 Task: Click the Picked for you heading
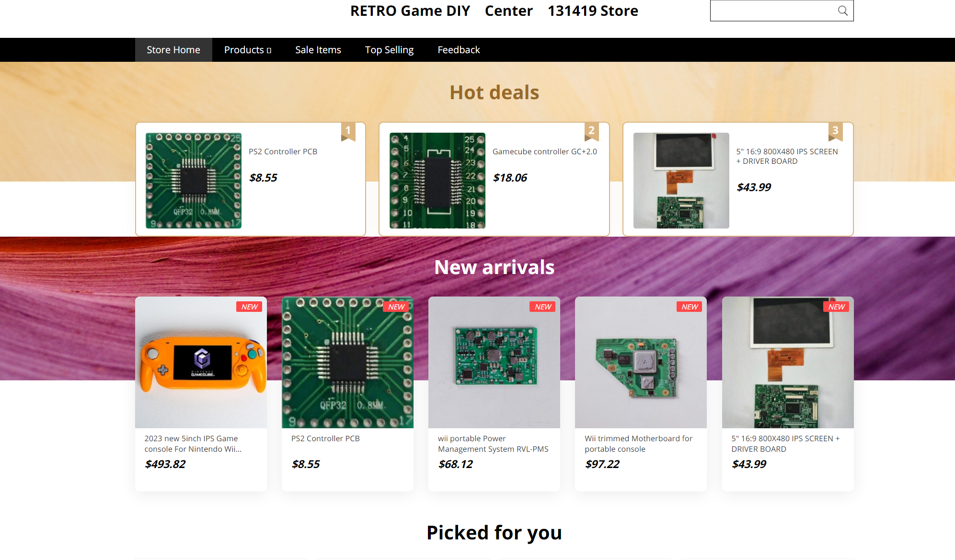click(494, 532)
